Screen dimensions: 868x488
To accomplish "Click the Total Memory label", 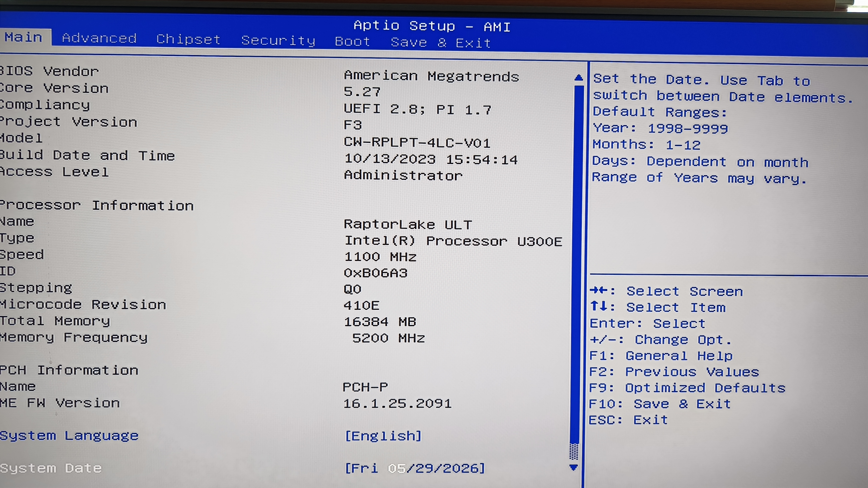I will pyautogui.click(x=55, y=321).
